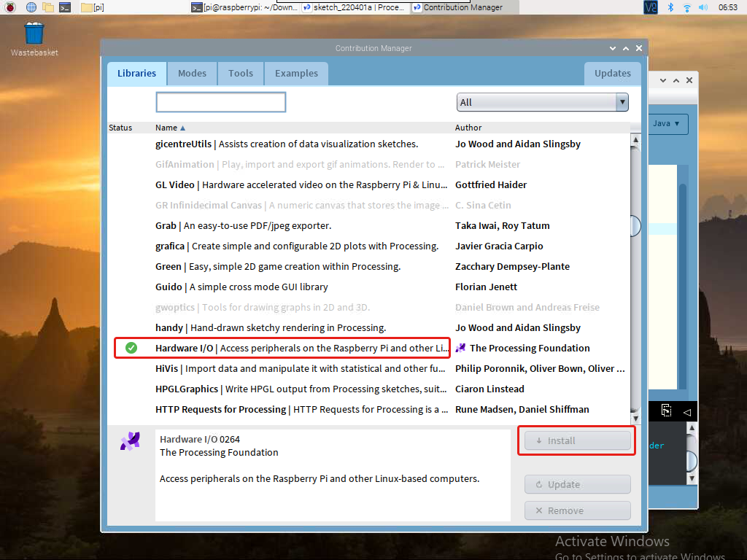
Task: Switch to the Examples tab
Action: click(296, 74)
